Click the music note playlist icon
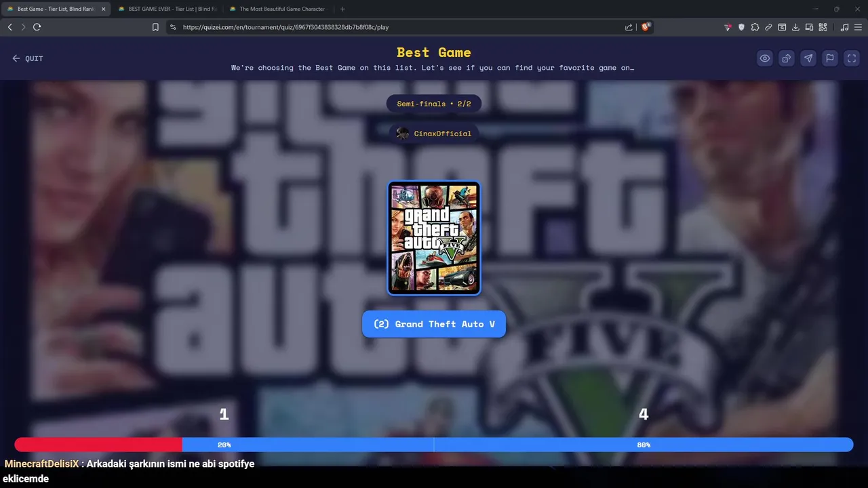This screenshot has height=488, width=868. [844, 27]
